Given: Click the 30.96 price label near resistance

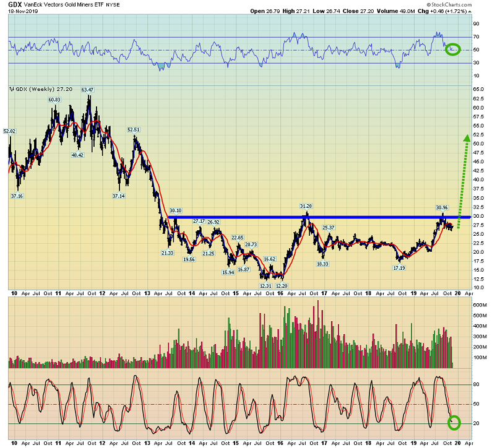Looking at the screenshot, I should pyautogui.click(x=441, y=207).
